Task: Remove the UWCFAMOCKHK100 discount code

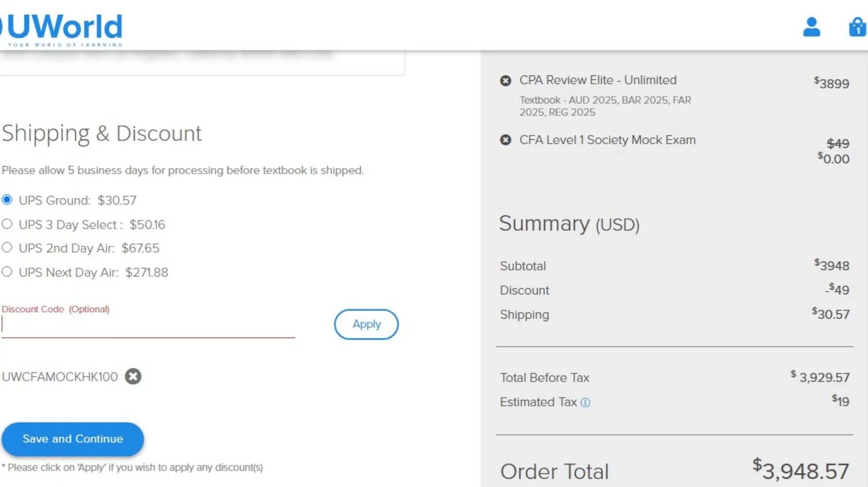Action: pos(132,376)
